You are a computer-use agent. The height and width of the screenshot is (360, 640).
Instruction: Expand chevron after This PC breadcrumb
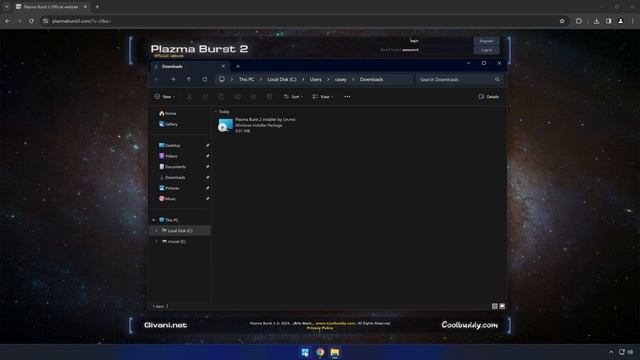tap(261, 79)
